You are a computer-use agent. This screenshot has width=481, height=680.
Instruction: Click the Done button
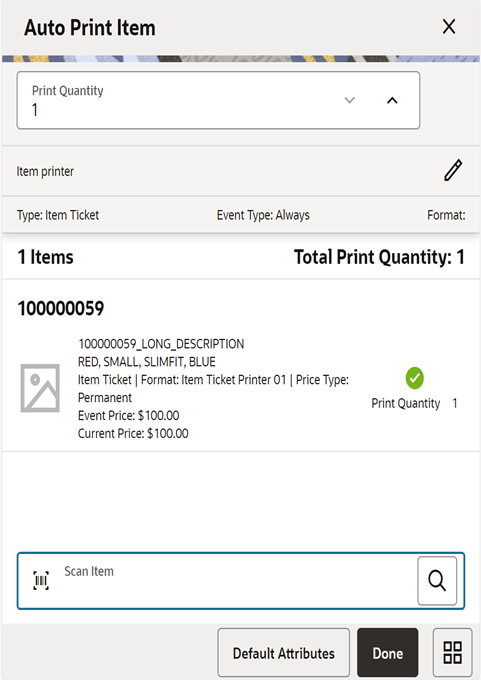(388, 653)
